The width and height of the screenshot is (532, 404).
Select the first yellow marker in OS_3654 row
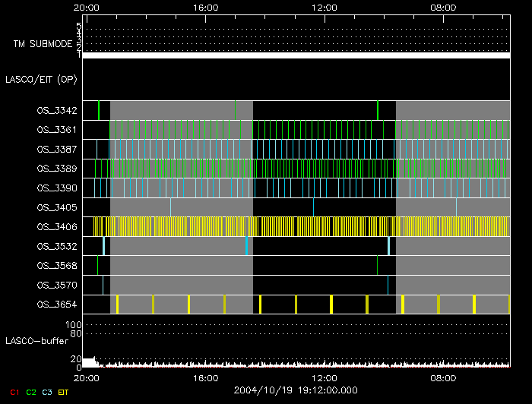click(117, 304)
